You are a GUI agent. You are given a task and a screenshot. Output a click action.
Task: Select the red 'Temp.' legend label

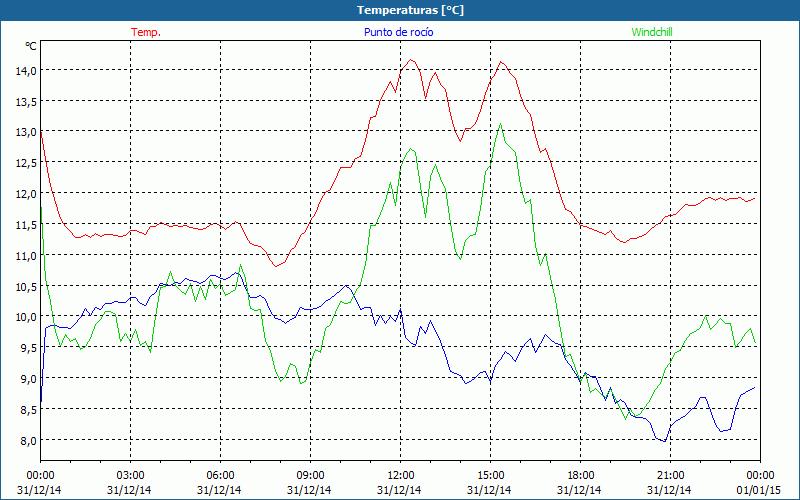tap(146, 32)
